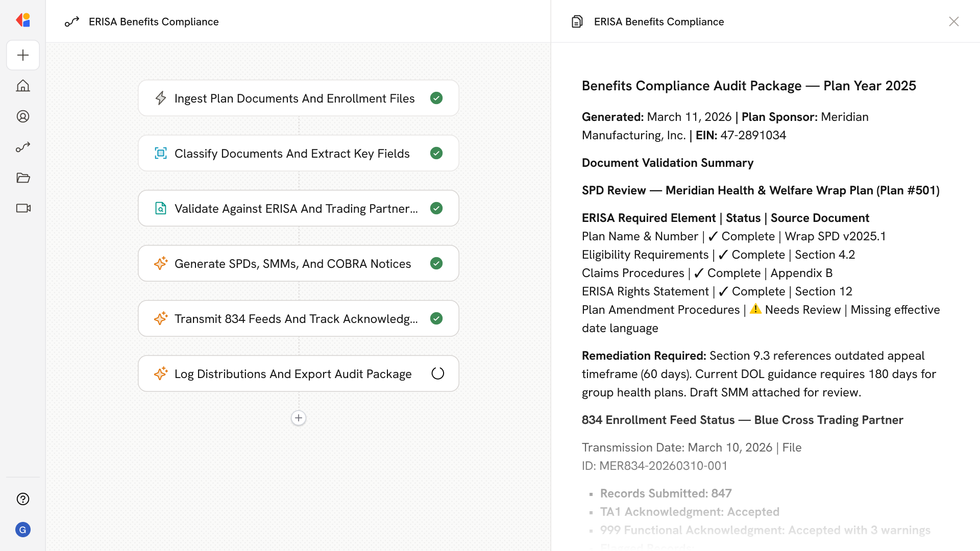Click green check on Classify Documents step
Screen dimensions: 980x551
tap(436, 153)
